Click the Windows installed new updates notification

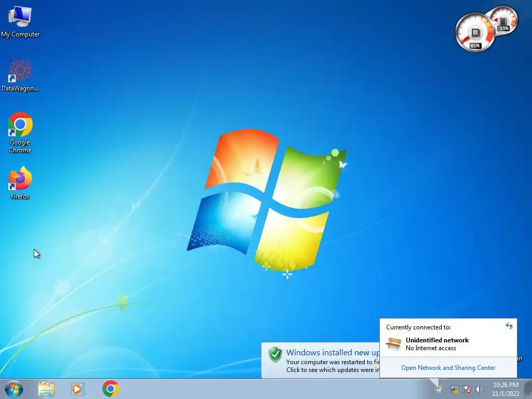320,361
